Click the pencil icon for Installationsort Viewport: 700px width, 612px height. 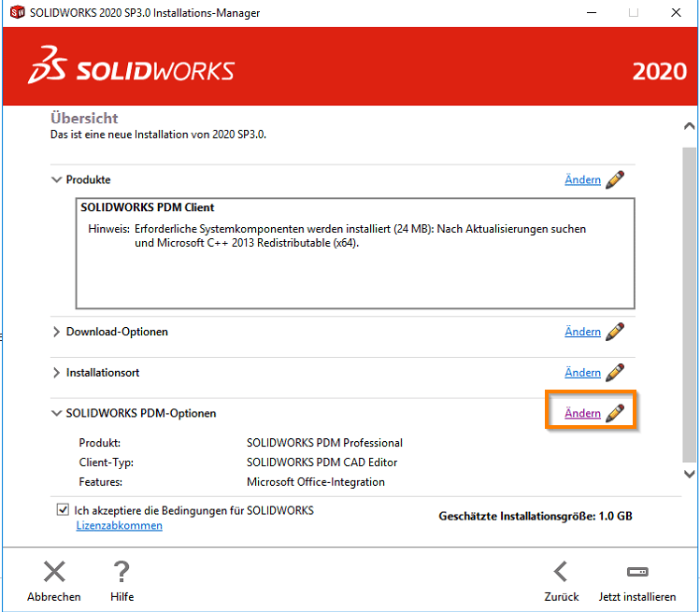coord(615,373)
